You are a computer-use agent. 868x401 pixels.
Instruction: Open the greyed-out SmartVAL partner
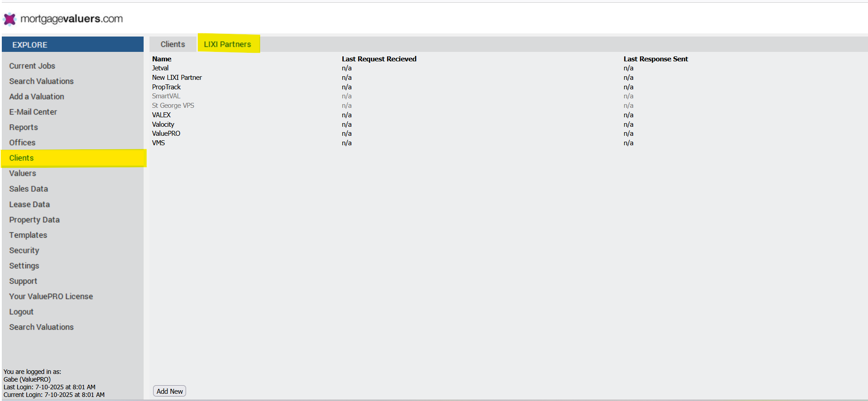point(166,96)
